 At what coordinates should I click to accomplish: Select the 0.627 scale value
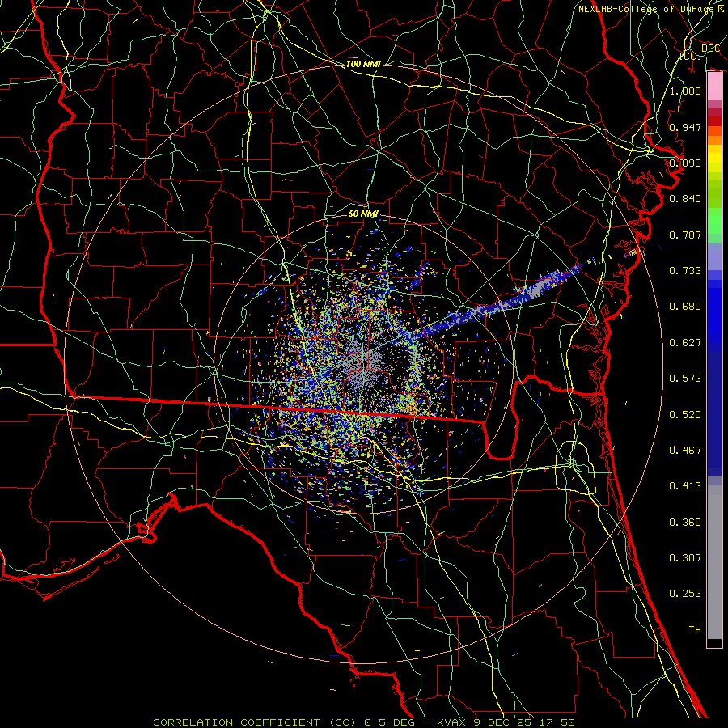tap(685, 343)
